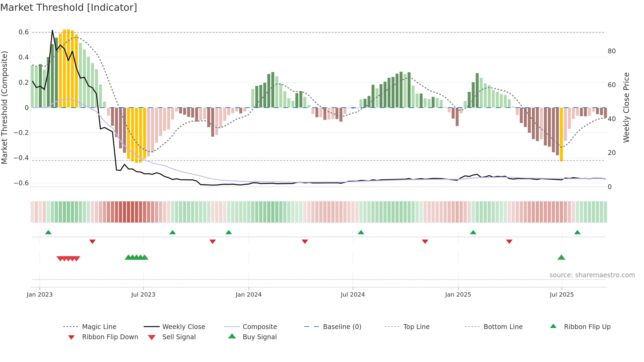
Task: Click the 40 right axis tick label
Action: 612,119
